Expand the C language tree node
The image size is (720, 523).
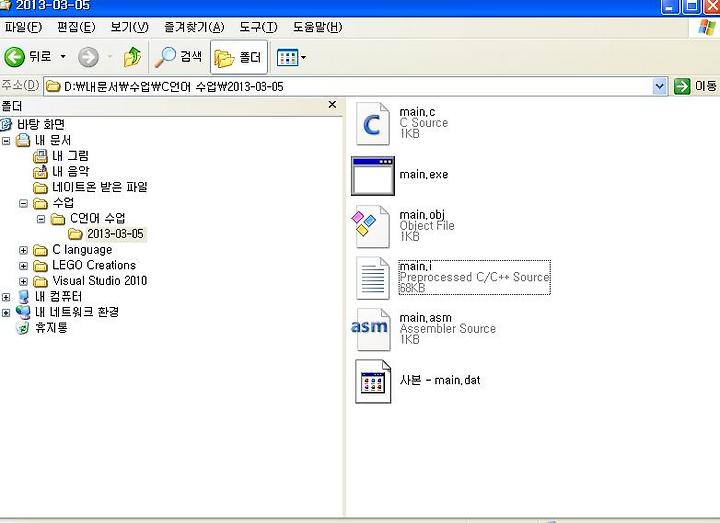tap(23, 250)
